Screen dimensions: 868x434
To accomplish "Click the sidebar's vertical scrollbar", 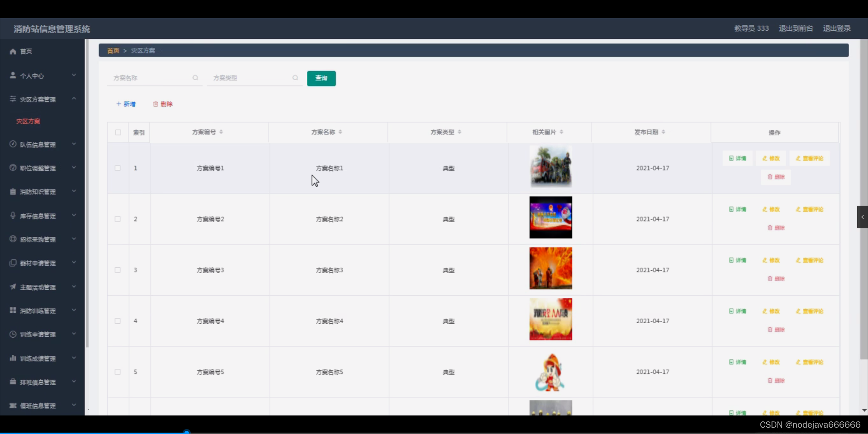I will (87, 193).
